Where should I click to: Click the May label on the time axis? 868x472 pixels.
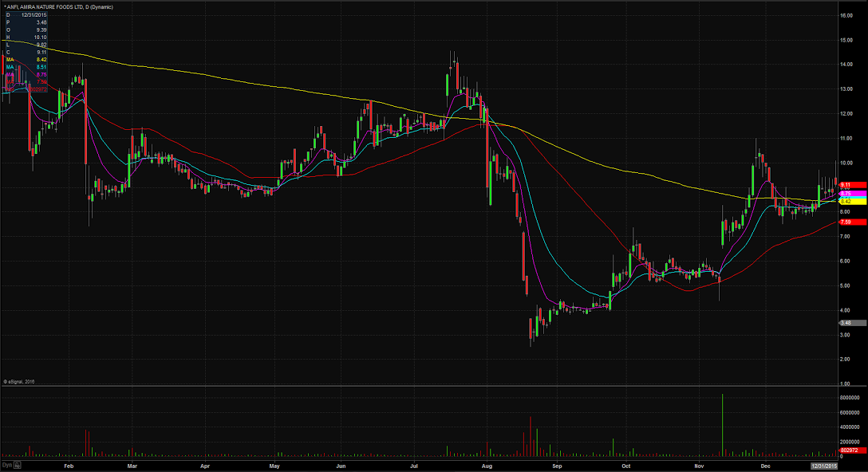[x=274, y=466]
